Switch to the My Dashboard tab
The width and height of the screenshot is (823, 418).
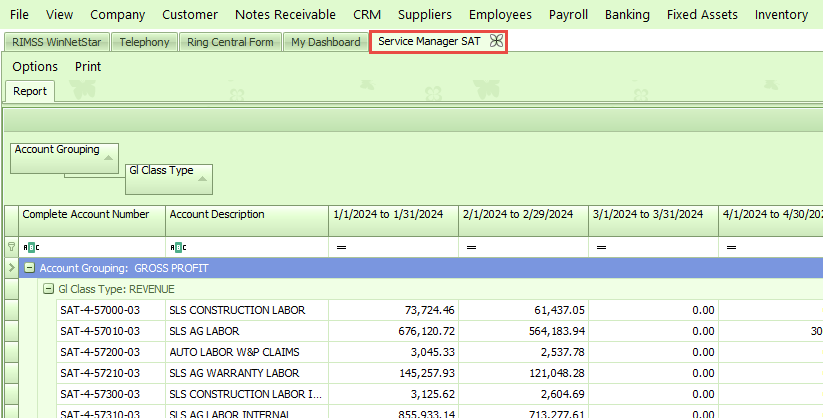(x=325, y=42)
